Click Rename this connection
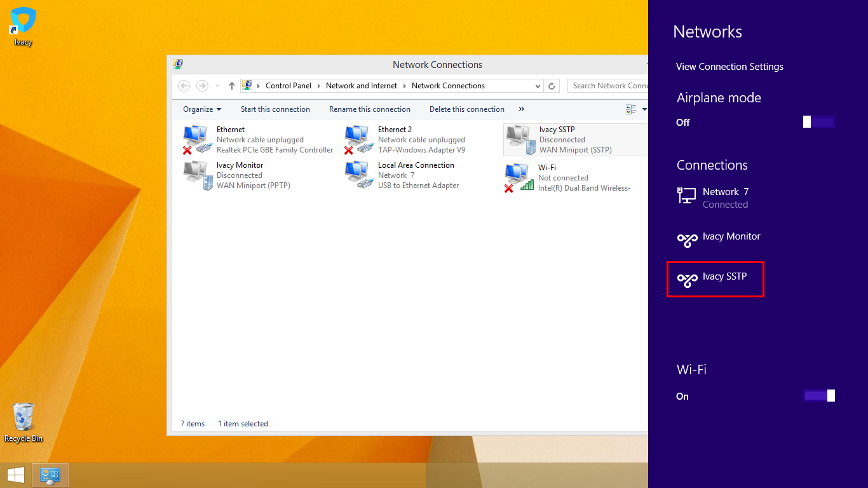This screenshot has height=488, width=868. click(x=370, y=109)
